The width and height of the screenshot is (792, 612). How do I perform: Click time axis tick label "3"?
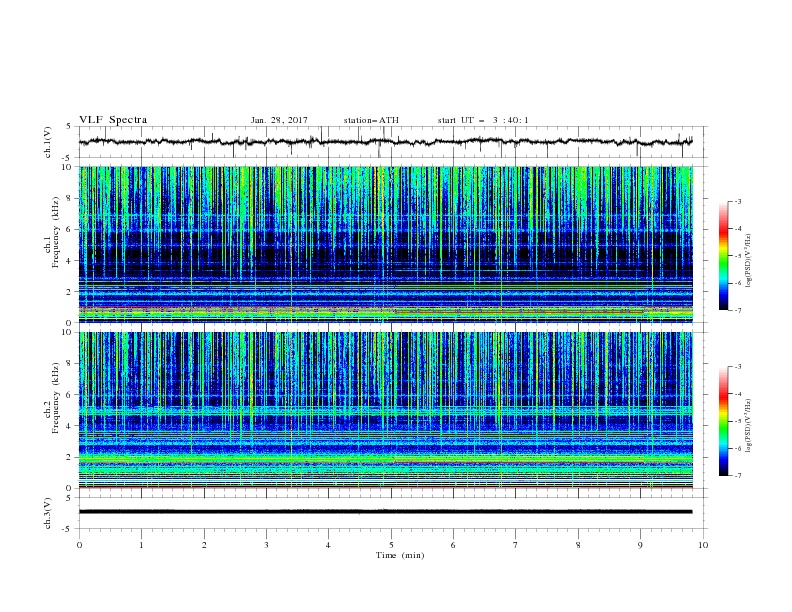[x=266, y=545]
